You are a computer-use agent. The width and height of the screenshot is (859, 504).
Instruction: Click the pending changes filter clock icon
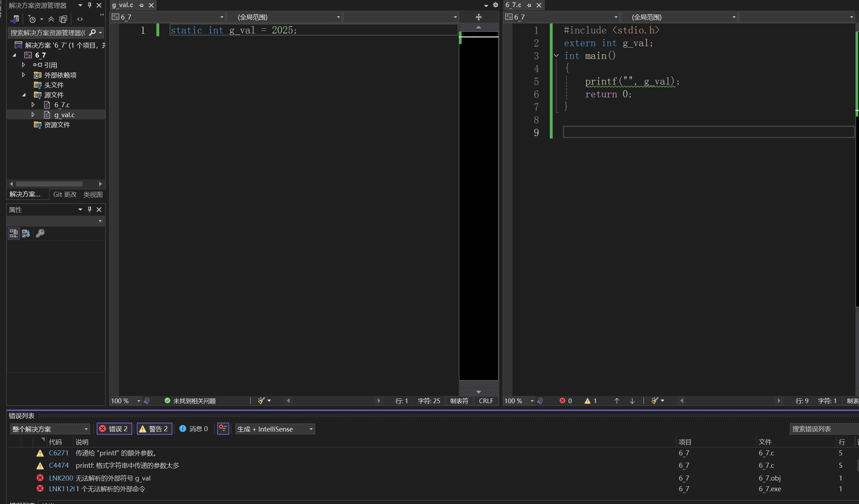tap(32, 19)
